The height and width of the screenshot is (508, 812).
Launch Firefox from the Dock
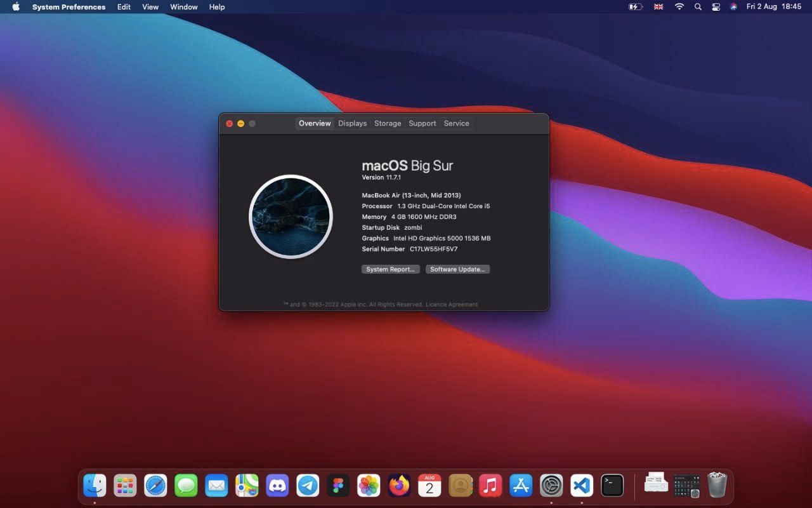pos(399,486)
